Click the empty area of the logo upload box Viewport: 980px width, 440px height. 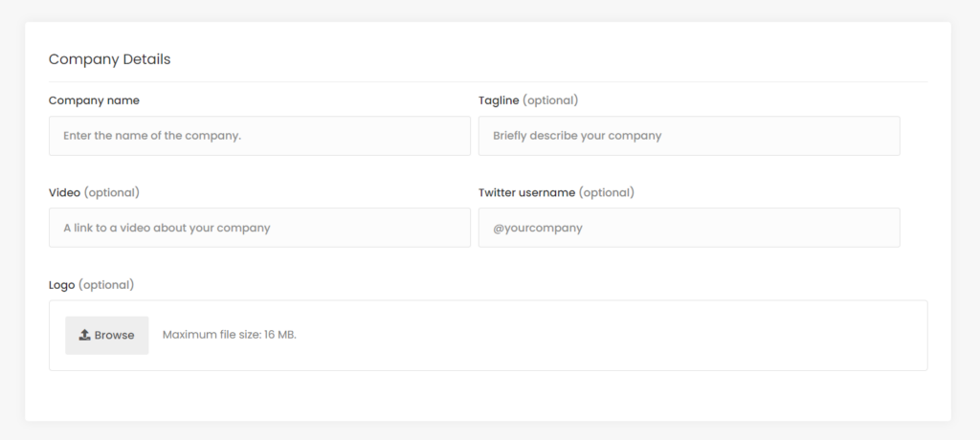pyautogui.click(x=612, y=336)
